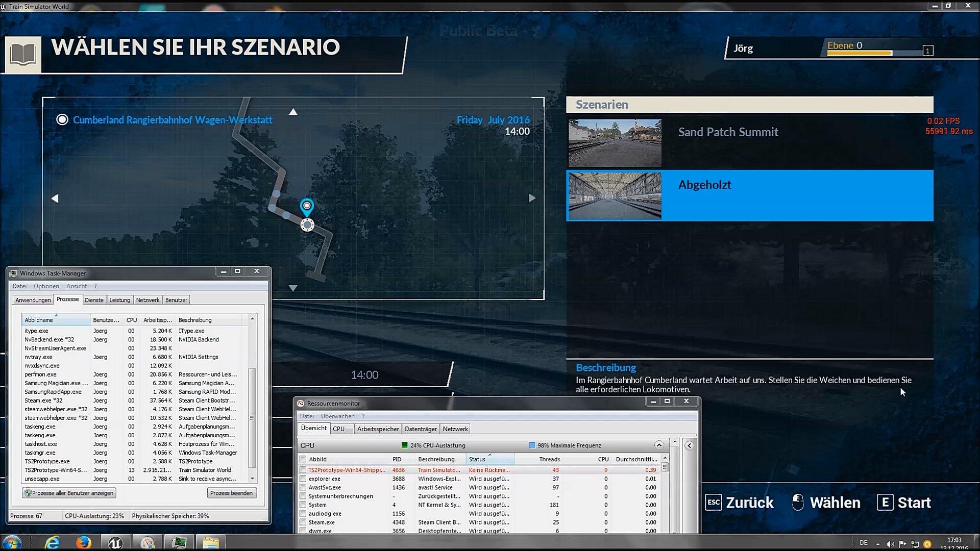The width and height of the screenshot is (980, 551).
Task: Select the Sand Patch Summit thumbnail
Action: tap(615, 143)
